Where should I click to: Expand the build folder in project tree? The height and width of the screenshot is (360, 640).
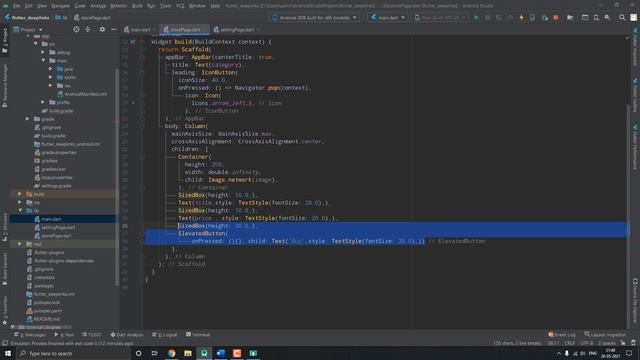pyautogui.click(x=20, y=194)
